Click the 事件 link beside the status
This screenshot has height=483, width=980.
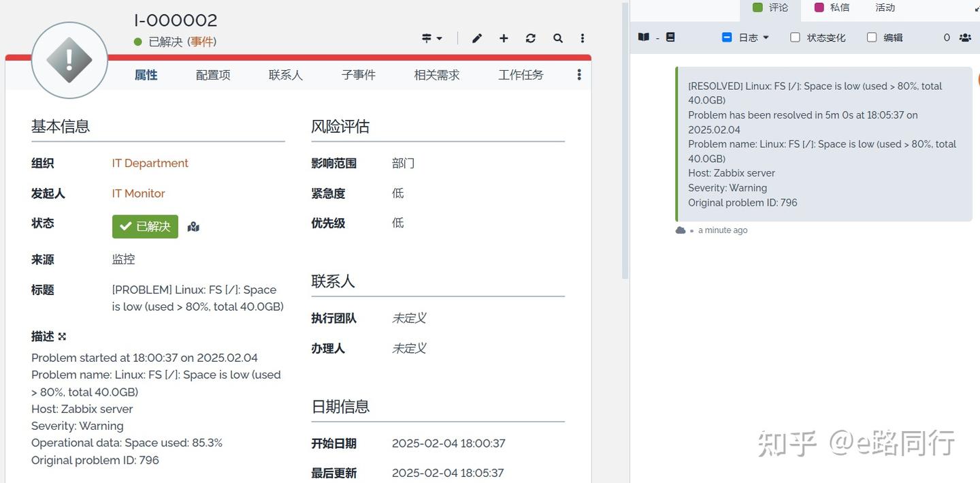point(200,42)
